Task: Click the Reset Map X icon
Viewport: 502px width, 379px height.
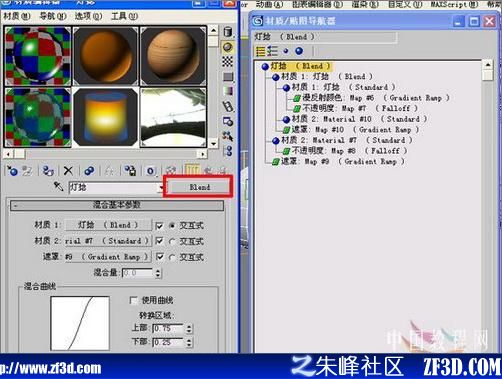Action: tap(68, 171)
